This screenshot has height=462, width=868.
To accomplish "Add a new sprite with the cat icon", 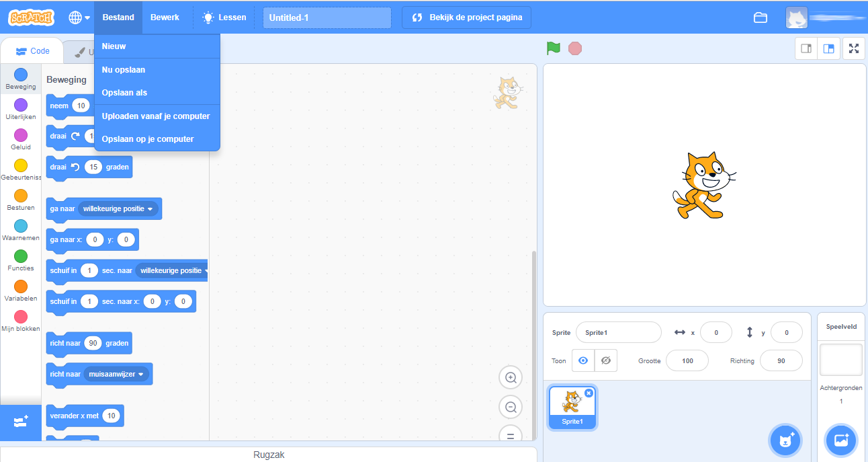I will pos(785,440).
